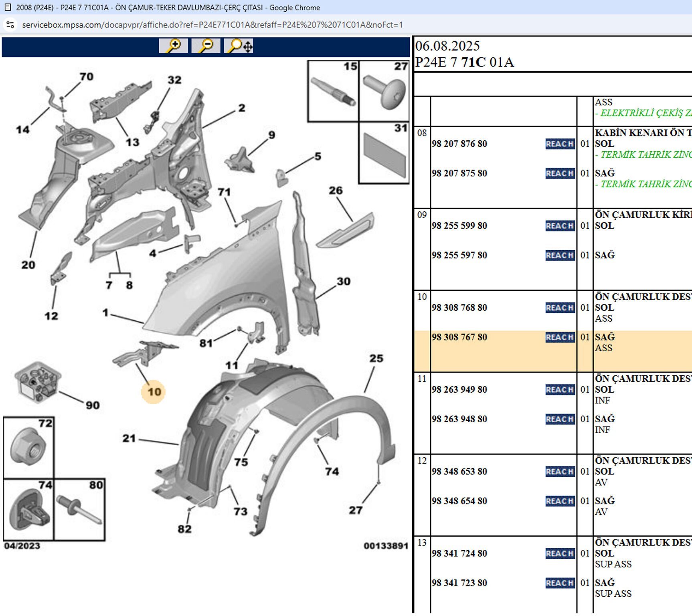Click REACH badge for part 98 308 767 80
Viewport: 692px width, 616px height.
[560, 337]
